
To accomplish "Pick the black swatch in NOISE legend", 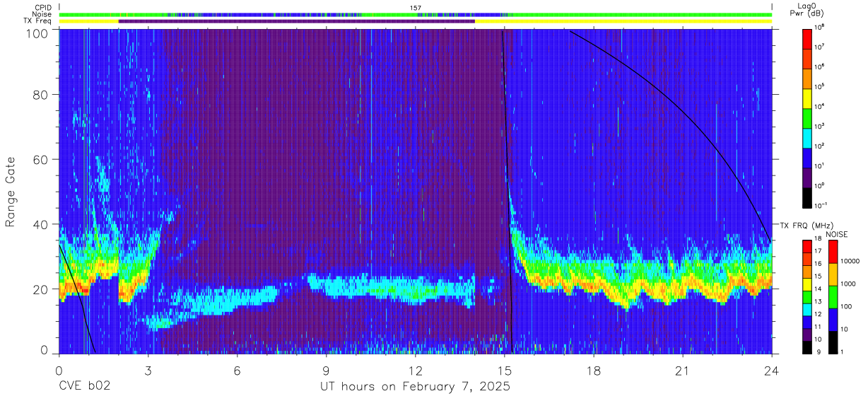I will 833,342.
